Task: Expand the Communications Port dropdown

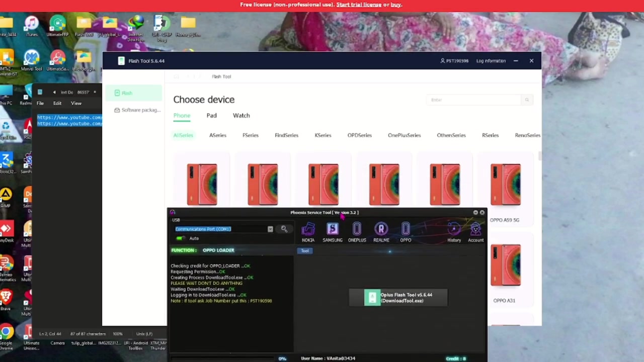Action: pyautogui.click(x=270, y=229)
